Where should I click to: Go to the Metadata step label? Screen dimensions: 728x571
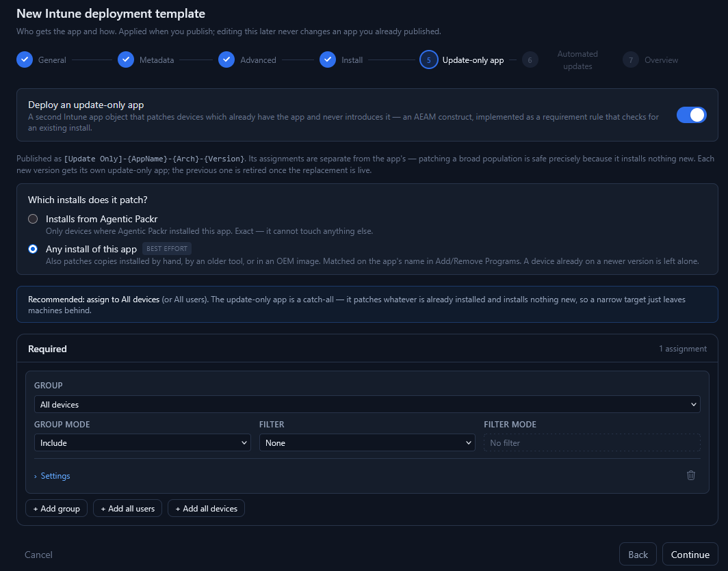[157, 60]
